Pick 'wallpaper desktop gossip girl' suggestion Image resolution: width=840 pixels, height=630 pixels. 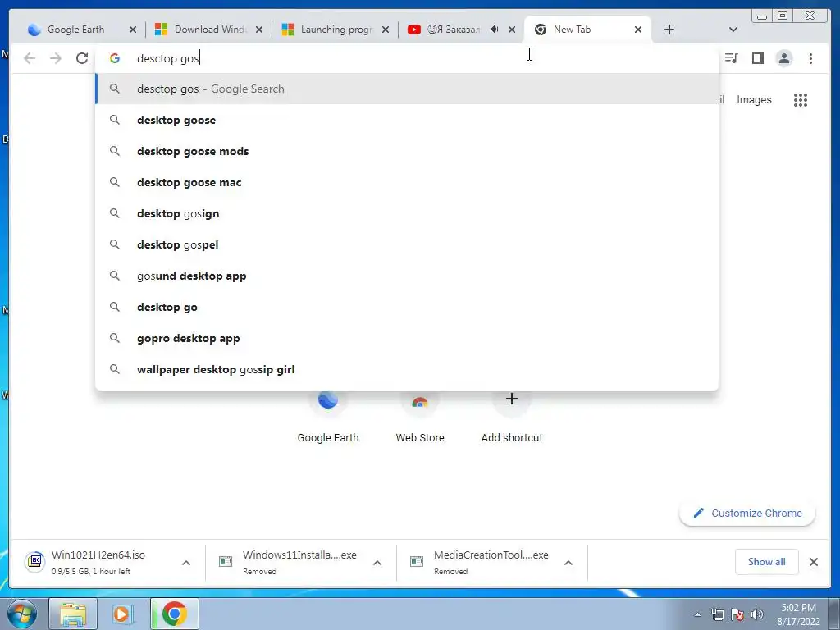click(407, 369)
